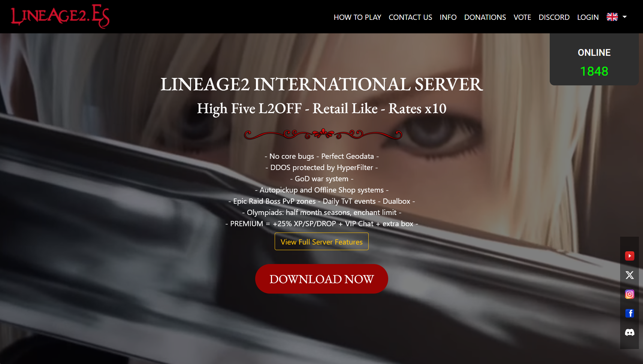Open the Vote menu item

522,17
